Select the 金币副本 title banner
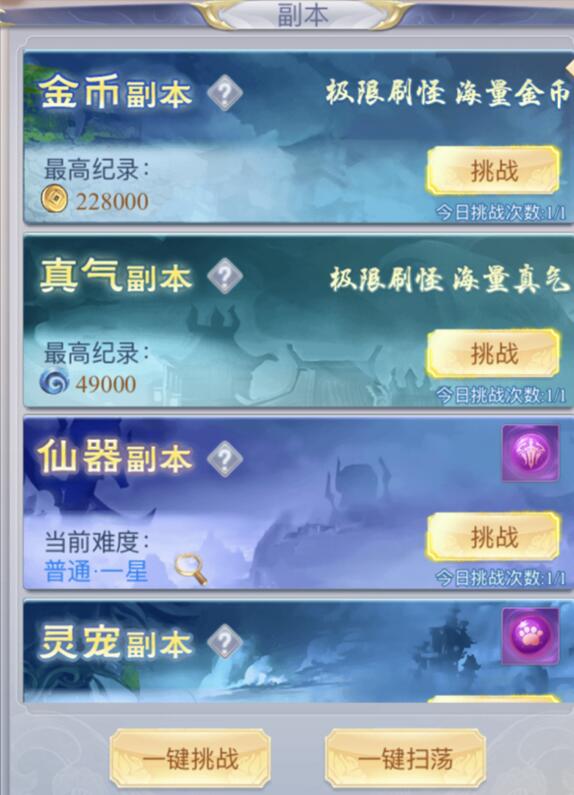 (116, 93)
